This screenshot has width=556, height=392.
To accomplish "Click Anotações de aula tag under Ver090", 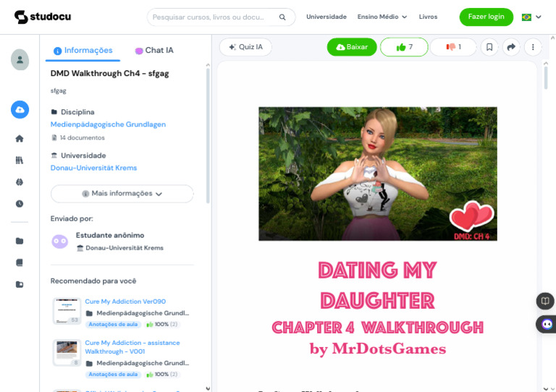I will point(113,324).
